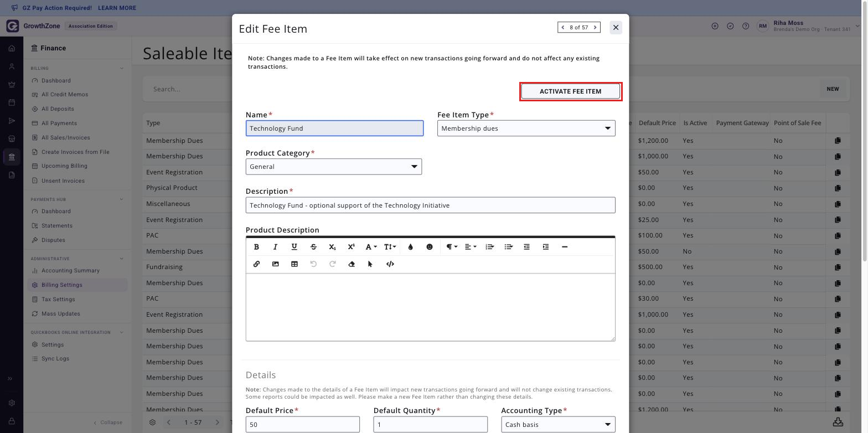Collapse the sidebar with Collapse button

tap(108, 422)
